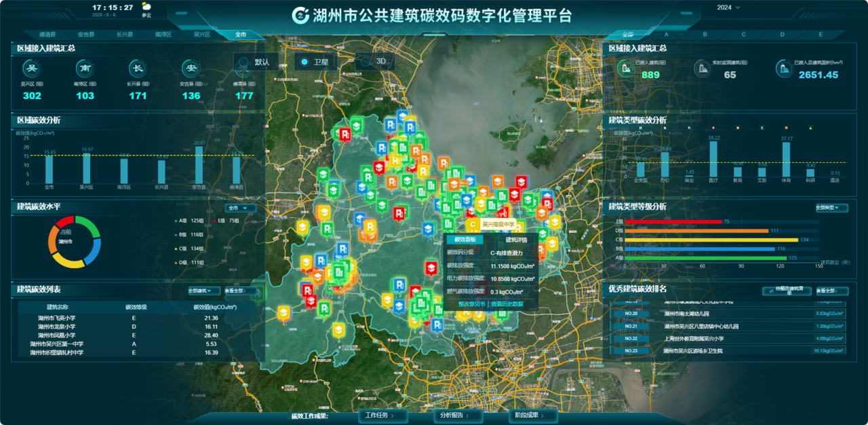Click the 已接入总建筑面积 icon
This screenshot has height=425, width=868.
pos(784,67)
